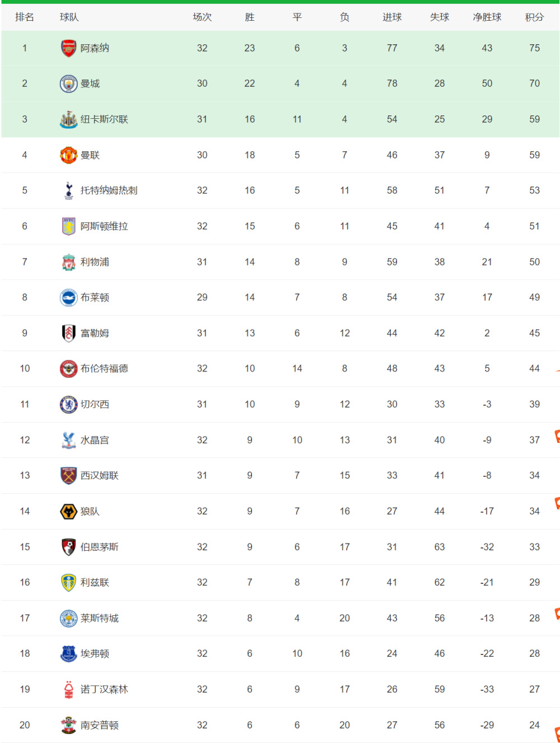
Task: Click the Liverpool crest icon
Action: [x=68, y=262]
